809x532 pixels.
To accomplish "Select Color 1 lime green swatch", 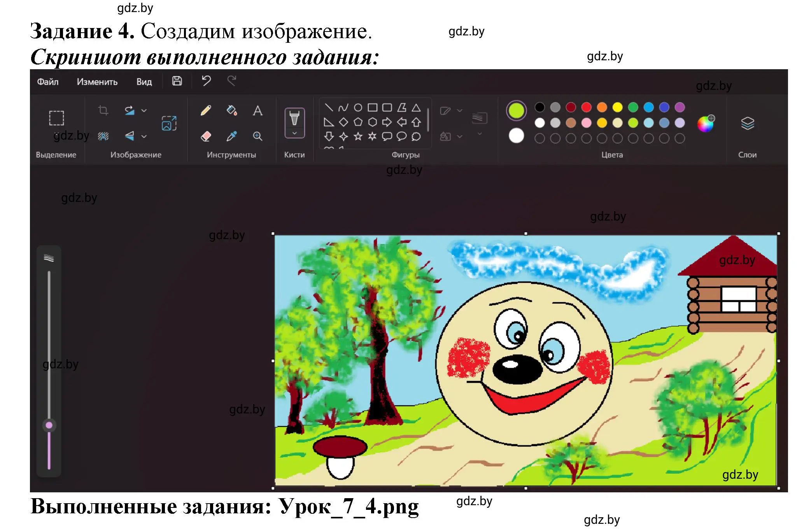I will click(516, 111).
